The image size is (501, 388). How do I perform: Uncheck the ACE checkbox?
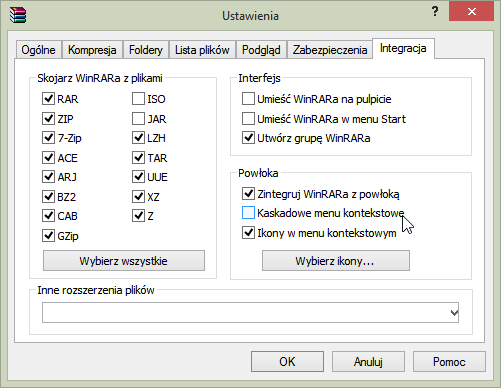(48, 157)
